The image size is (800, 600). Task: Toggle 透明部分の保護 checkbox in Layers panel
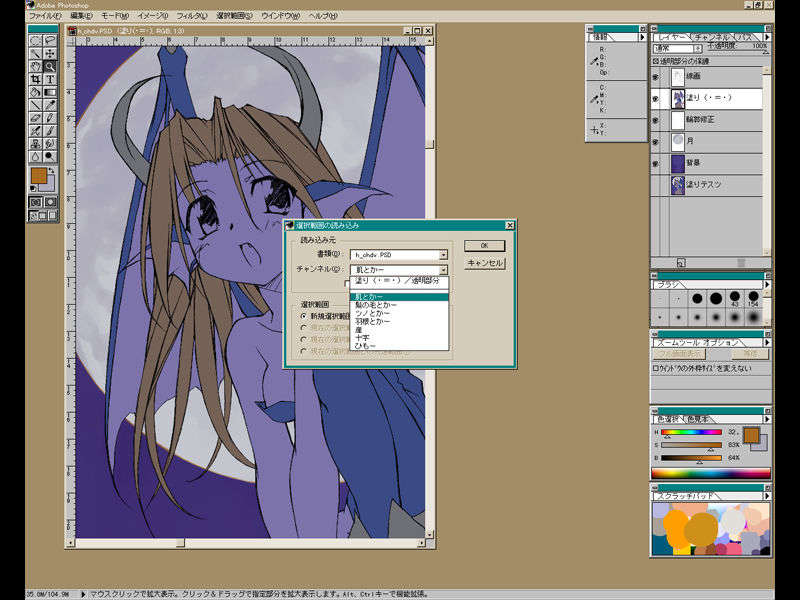[656, 61]
